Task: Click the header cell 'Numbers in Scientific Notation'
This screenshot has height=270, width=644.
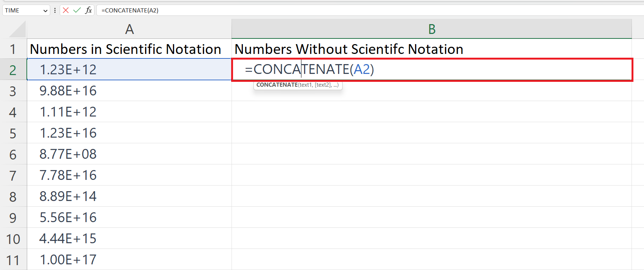Action: [126, 49]
